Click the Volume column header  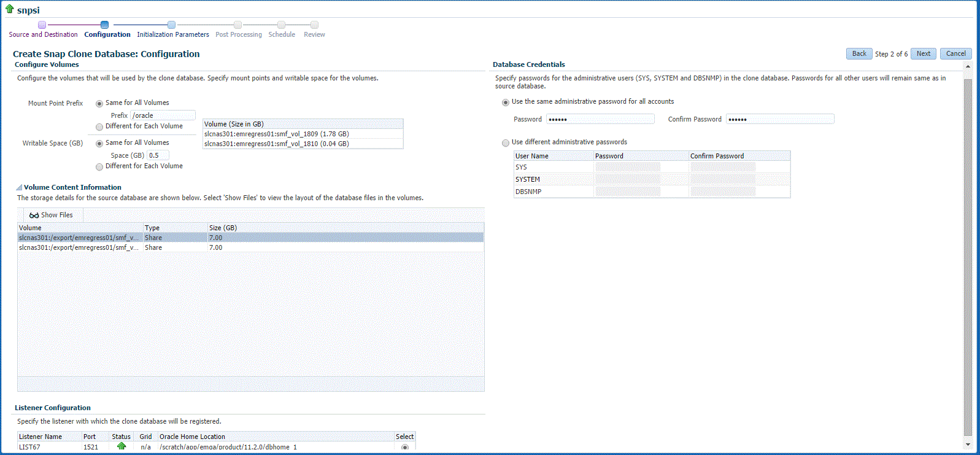coord(80,228)
